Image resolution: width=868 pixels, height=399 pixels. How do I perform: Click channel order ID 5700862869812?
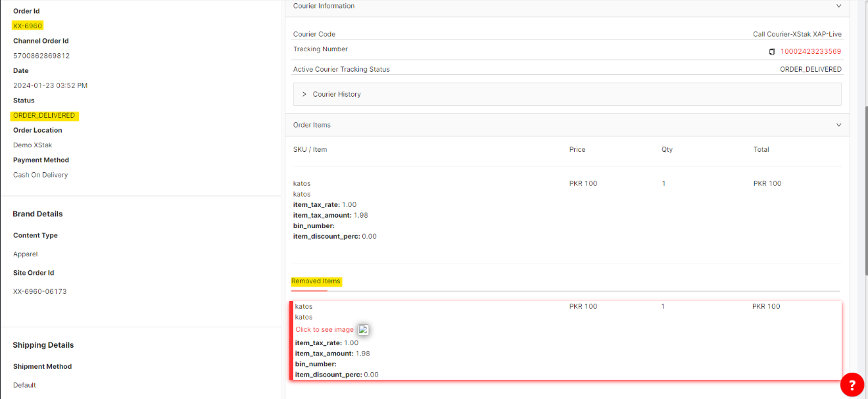[x=41, y=56]
